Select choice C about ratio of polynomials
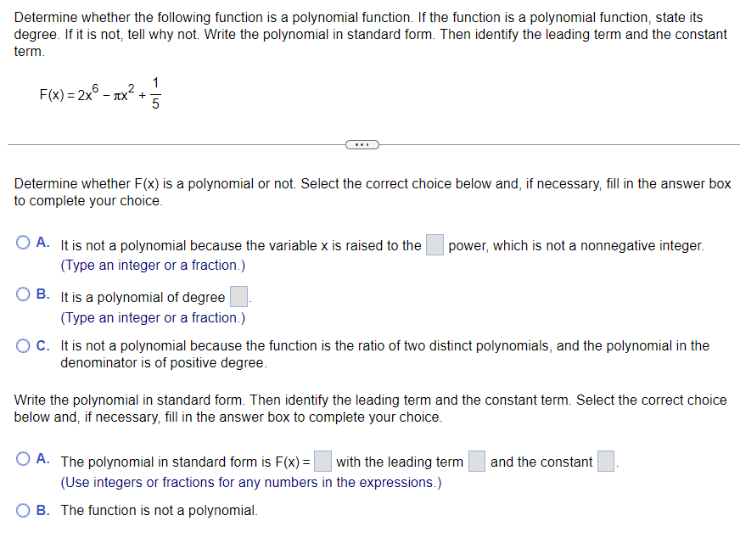The image size is (740, 560). click(22, 344)
